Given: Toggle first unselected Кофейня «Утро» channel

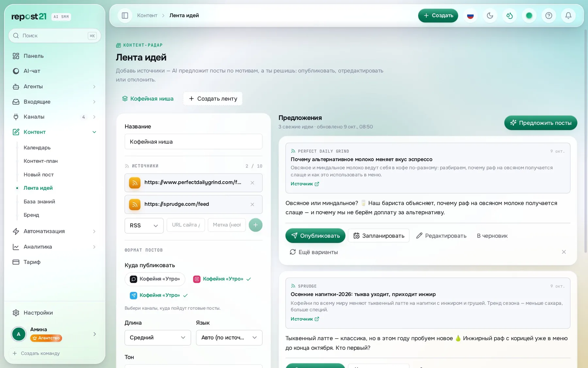Looking at the screenshot, I should pos(155,279).
